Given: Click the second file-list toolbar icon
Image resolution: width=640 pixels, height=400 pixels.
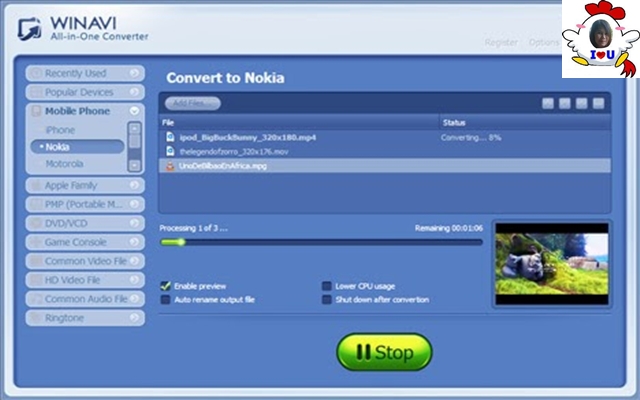Looking at the screenshot, I should (x=564, y=104).
